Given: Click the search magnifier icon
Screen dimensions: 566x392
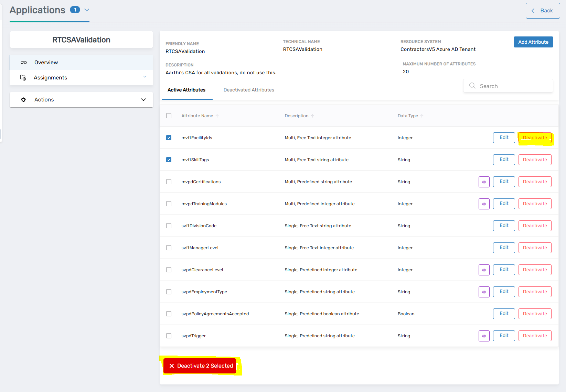Looking at the screenshot, I should click(x=472, y=86).
